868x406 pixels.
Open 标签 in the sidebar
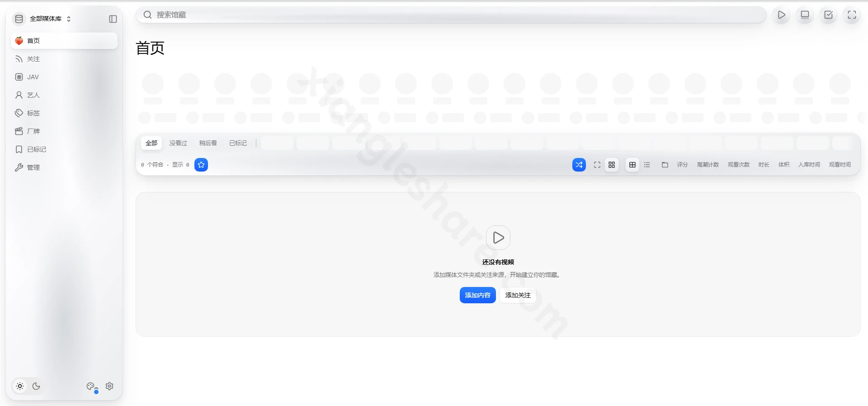click(64, 113)
